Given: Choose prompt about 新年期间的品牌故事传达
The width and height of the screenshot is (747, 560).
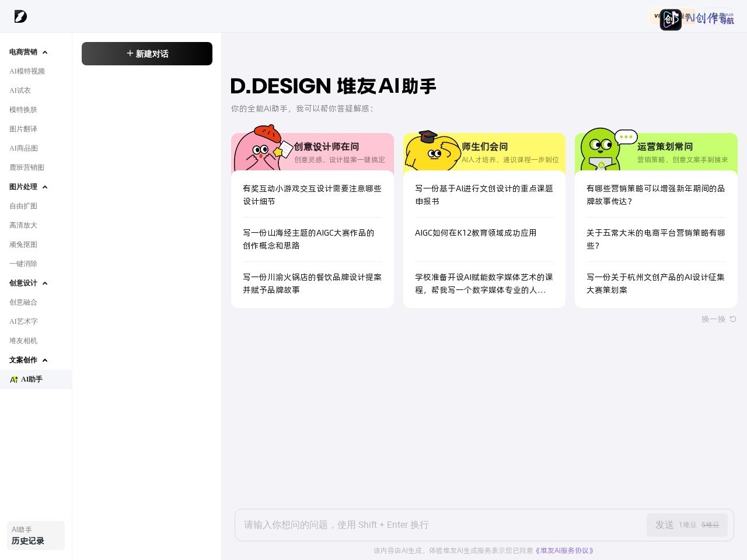Looking at the screenshot, I should (x=656, y=195).
